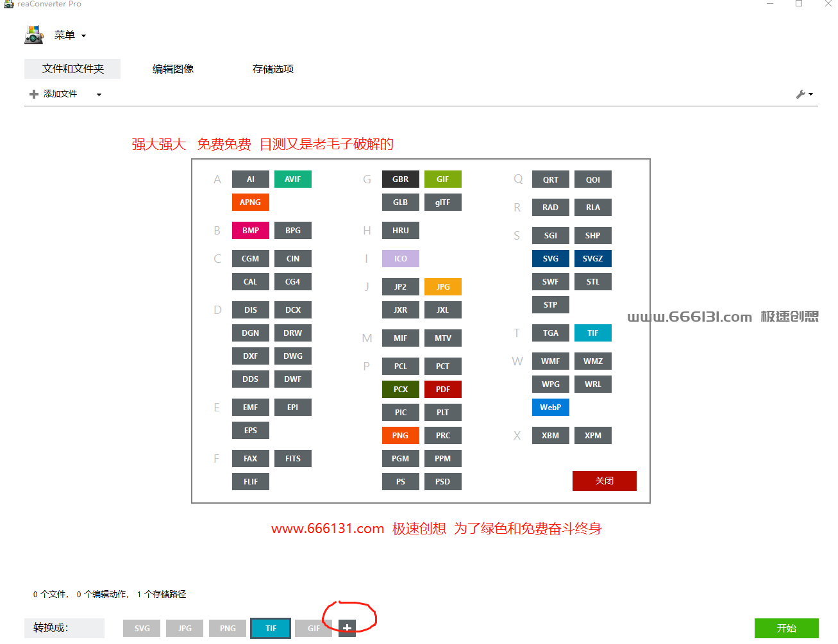Viewport: 838px width, 644px height.
Task: Choose the red PDF format tile
Action: 443,390
